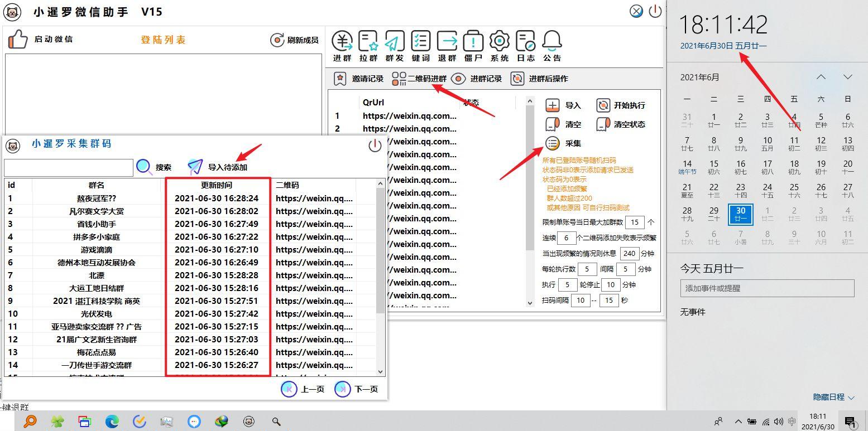This screenshot has height=431, width=868.
Task: Open the 退群 toolbar icon
Action: [x=447, y=46]
